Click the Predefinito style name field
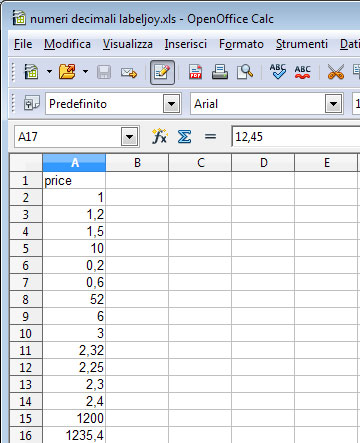This screenshot has height=443, width=360. pos(104,104)
